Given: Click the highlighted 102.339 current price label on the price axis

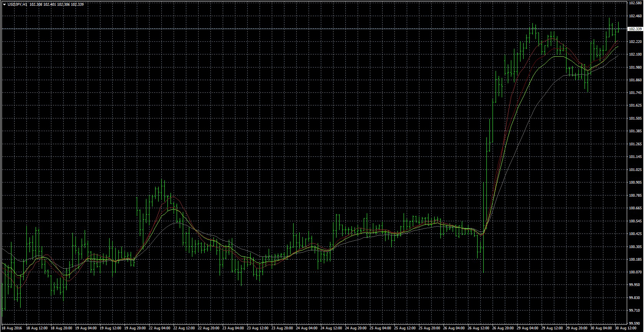Looking at the screenshot, I should coord(636,29).
